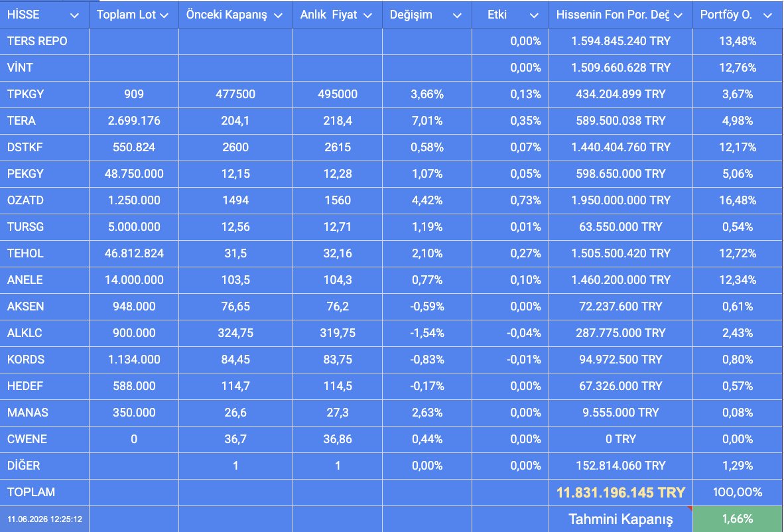Select the VİNT row label
This screenshot has height=532, width=784.
pyautogui.click(x=20, y=68)
